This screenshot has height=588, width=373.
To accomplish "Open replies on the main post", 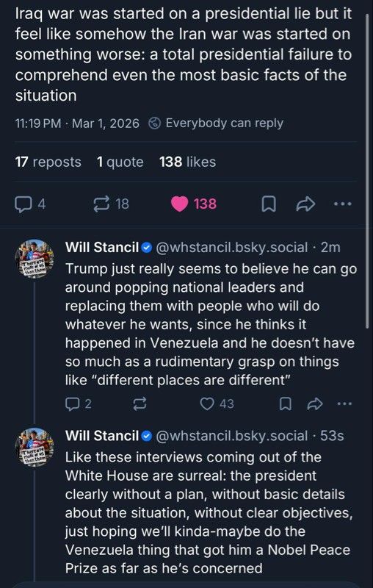I will click(x=30, y=204).
